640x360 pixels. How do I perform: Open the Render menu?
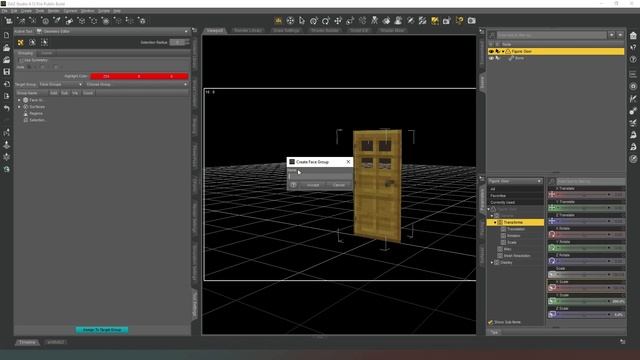coord(53,11)
